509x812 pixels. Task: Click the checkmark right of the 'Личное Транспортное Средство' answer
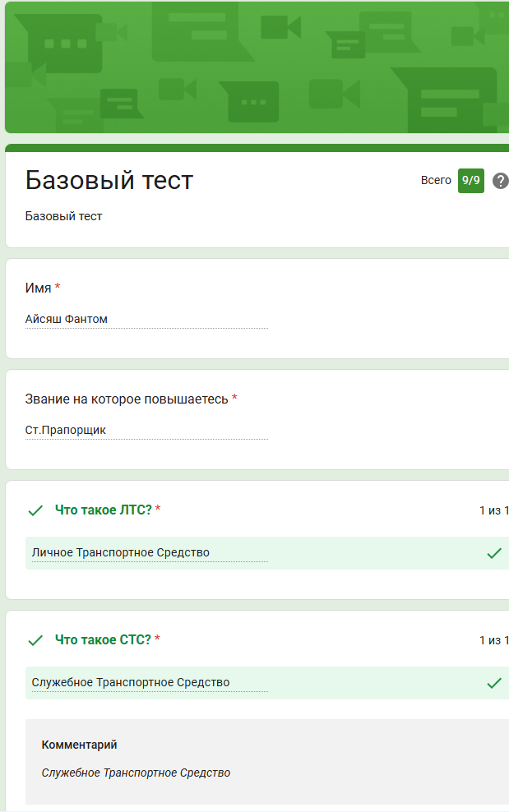pos(493,553)
